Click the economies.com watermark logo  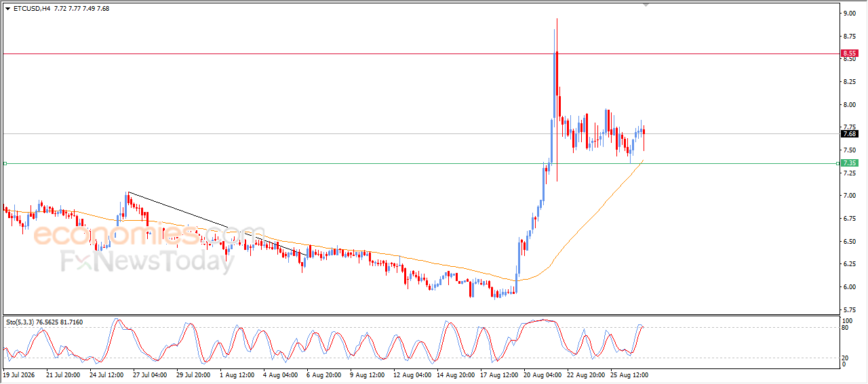pos(149,236)
